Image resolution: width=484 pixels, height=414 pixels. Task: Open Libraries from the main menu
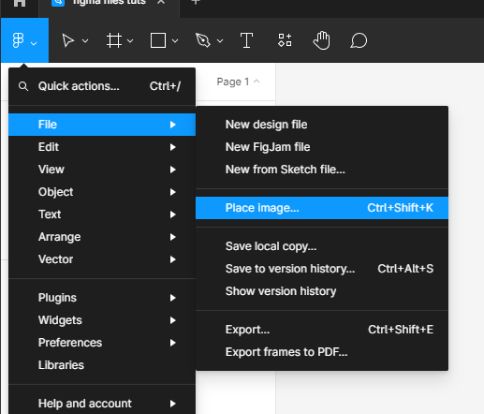102,365
